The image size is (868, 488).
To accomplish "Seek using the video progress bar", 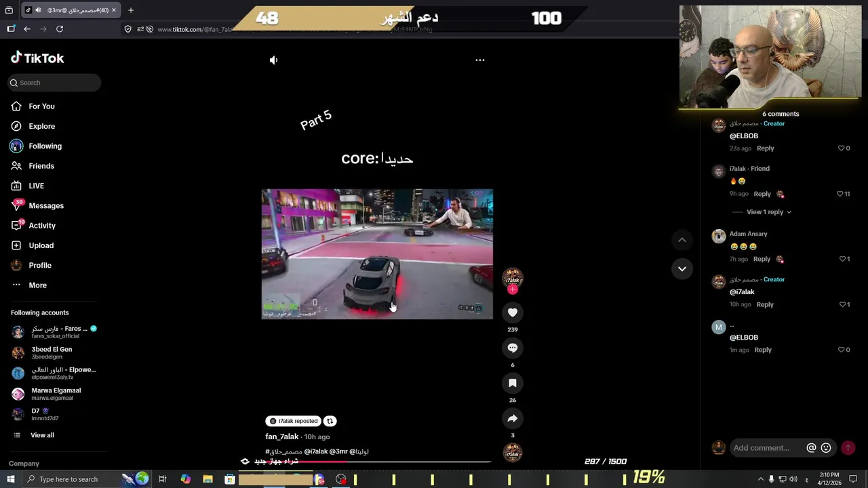I will point(378,462).
